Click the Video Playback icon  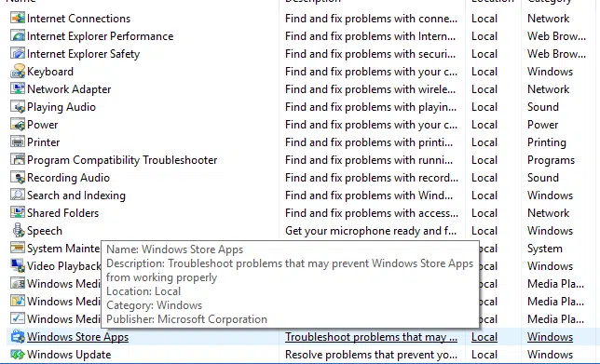point(18,265)
